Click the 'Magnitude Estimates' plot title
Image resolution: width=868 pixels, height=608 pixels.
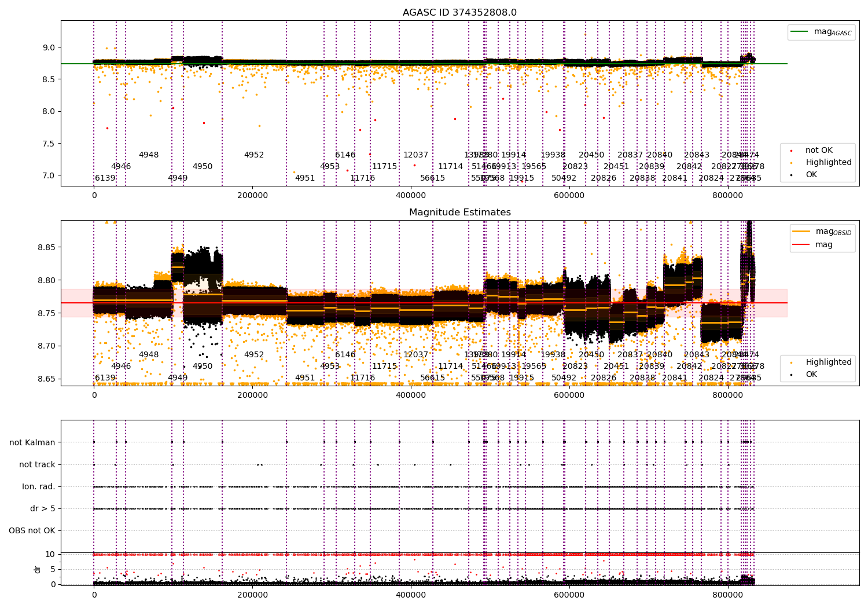459,213
